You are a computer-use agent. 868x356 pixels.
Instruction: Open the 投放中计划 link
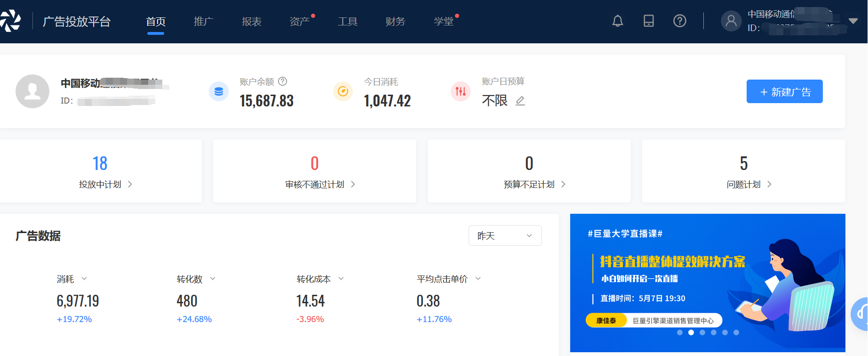pos(105,184)
